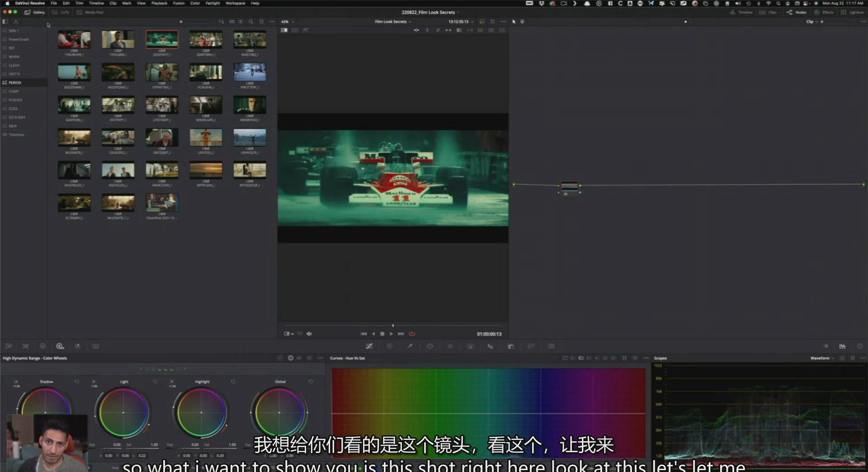The height and width of the screenshot is (472, 868).
Task: Toggle the gallery sidebar album list icon
Action: click(x=5, y=22)
